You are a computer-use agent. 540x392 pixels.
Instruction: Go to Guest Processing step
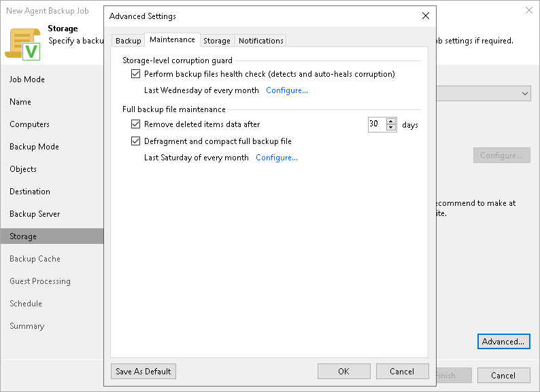[40, 281]
